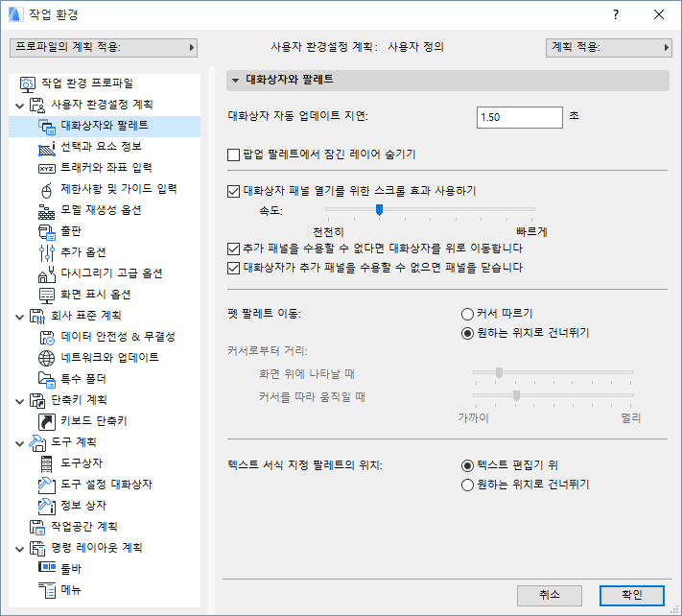Screen dimensions: 682x616
Task: Click the 속도 slider handle
Action: coord(379,210)
